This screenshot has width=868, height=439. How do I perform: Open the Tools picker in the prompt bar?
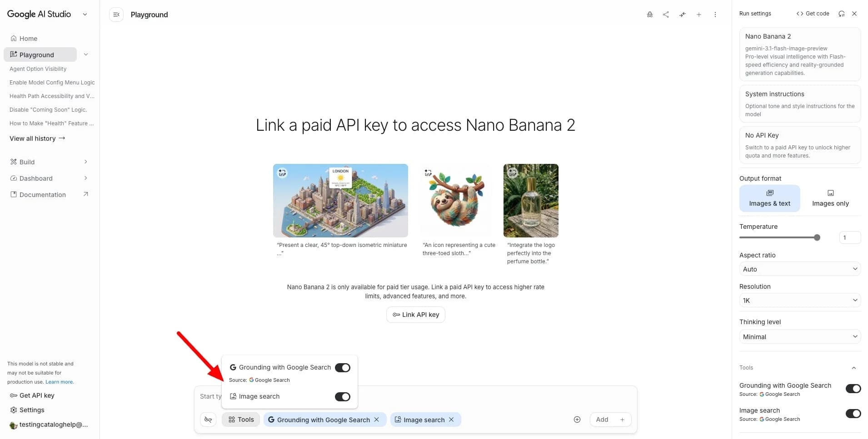pyautogui.click(x=240, y=419)
